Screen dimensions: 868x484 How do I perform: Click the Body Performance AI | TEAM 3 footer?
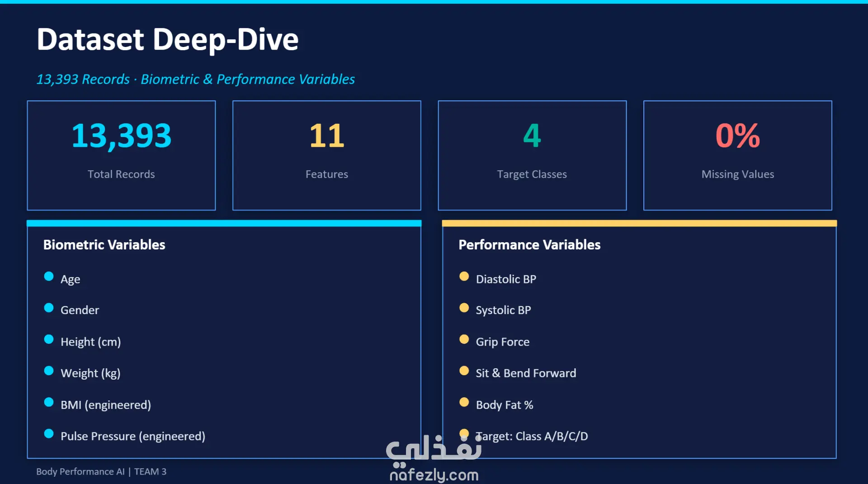click(x=101, y=471)
